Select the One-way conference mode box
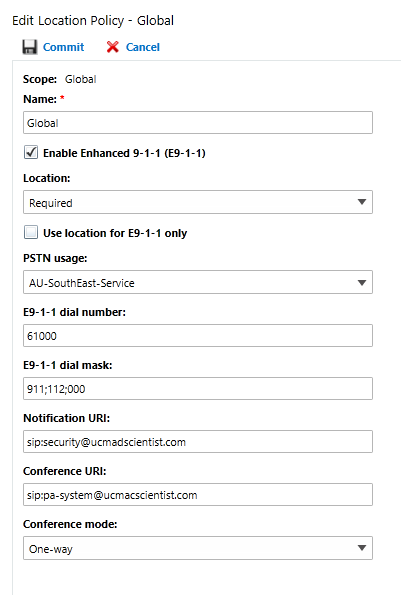Viewport: 401px width, 595px height. (x=198, y=548)
